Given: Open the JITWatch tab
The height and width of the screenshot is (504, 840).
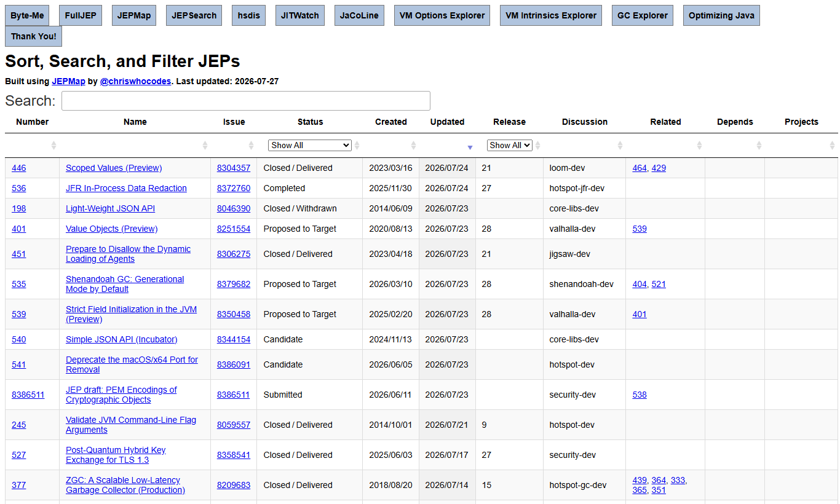Looking at the screenshot, I should (300, 15).
